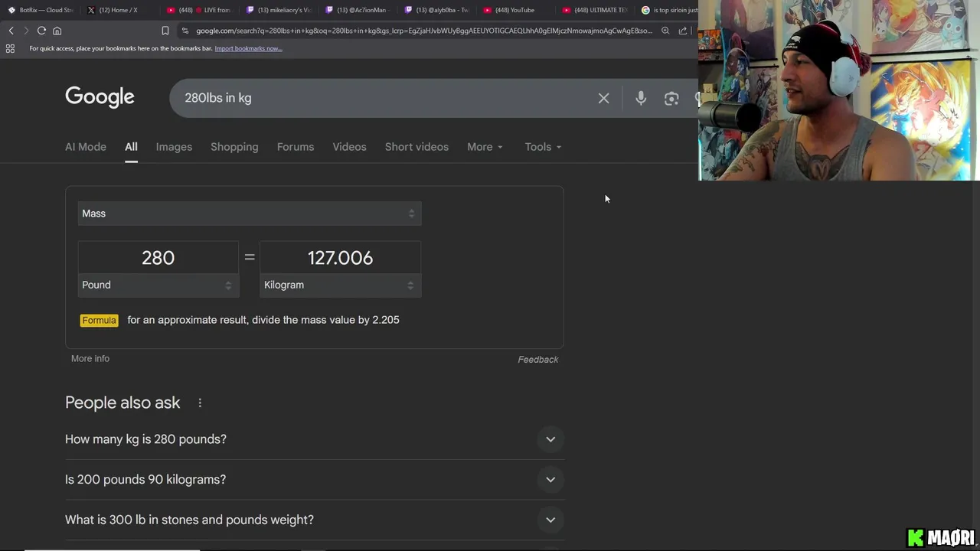Open the (448) YouTube tab

pyautogui.click(x=515, y=10)
